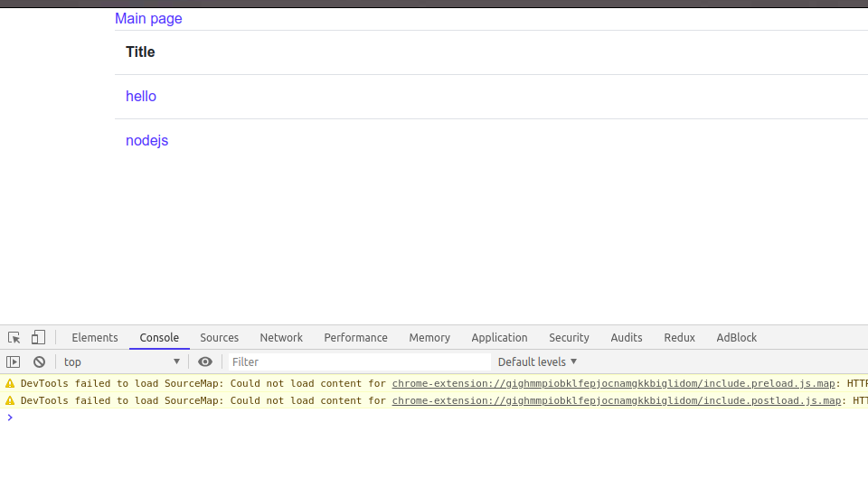Open the Default levels dropdown
This screenshot has height=488, width=868.
click(537, 361)
